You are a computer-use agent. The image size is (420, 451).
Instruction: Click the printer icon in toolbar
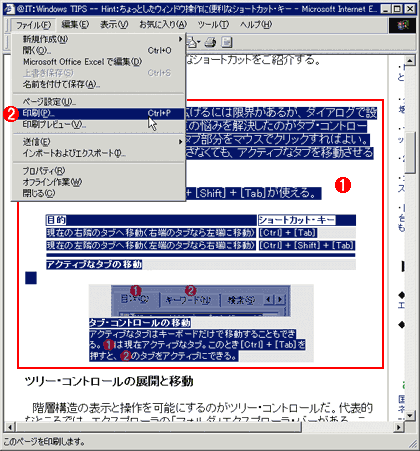point(210,42)
